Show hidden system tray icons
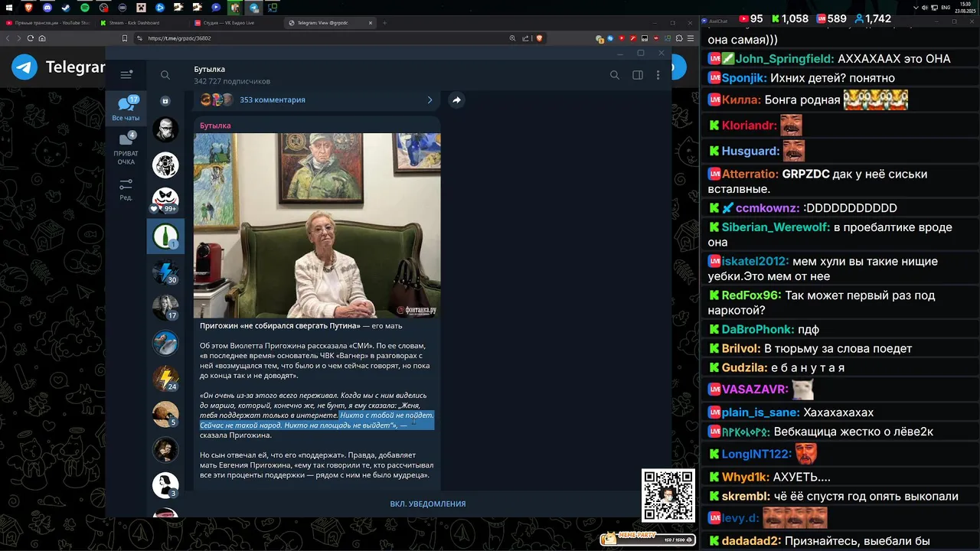Image resolution: width=980 pixels, height=551 pixels. click(x=916, y=8)
